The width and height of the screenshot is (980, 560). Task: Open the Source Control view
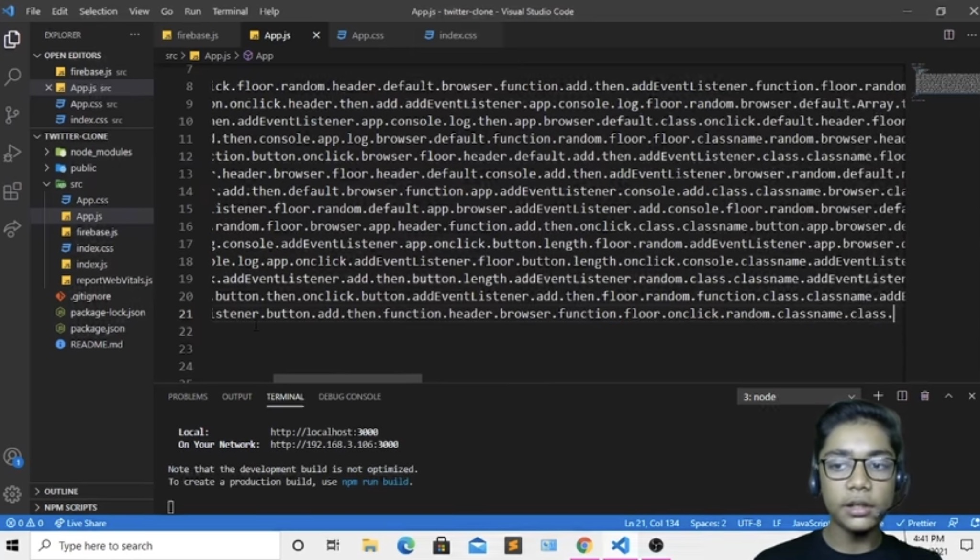[12, 115]
